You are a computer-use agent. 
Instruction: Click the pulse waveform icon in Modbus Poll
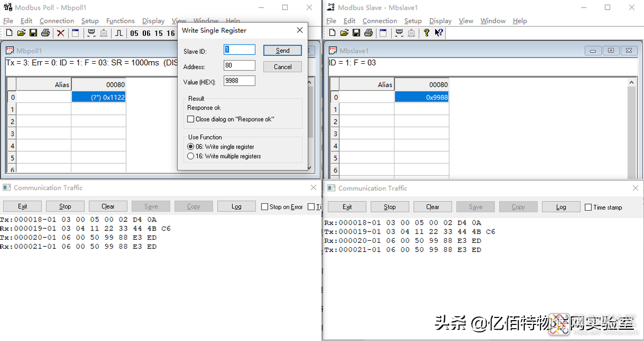pyautogui.click(x=119, y=33)
